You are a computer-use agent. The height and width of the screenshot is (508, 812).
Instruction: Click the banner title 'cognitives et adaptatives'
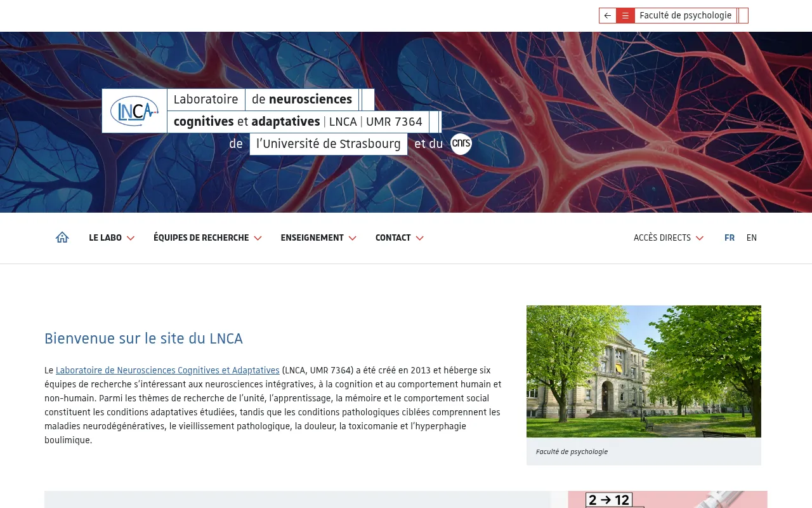tap(247, 122)
